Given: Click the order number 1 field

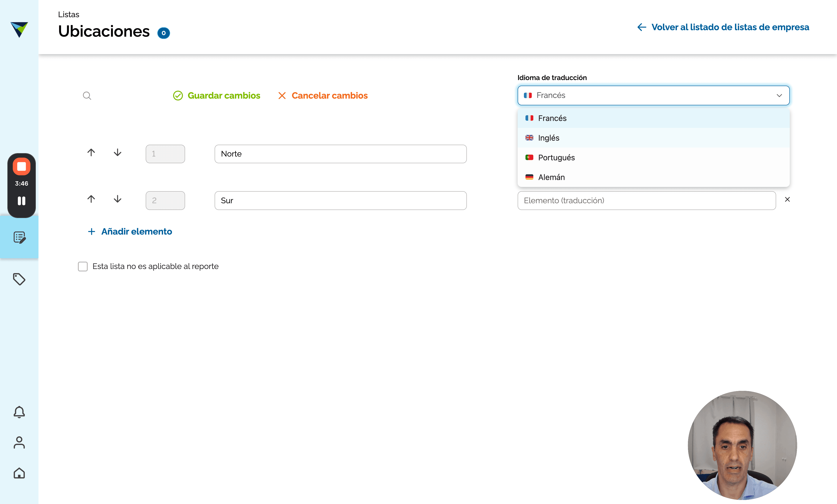Looking at the screenshot, I should pyautogui.click(x=165, y=154).
